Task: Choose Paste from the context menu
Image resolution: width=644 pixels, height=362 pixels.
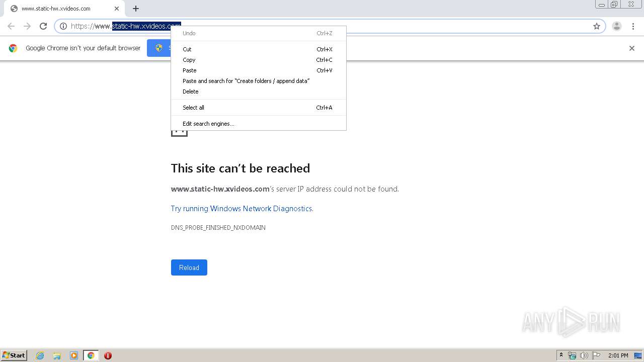Action: point(259,70)
